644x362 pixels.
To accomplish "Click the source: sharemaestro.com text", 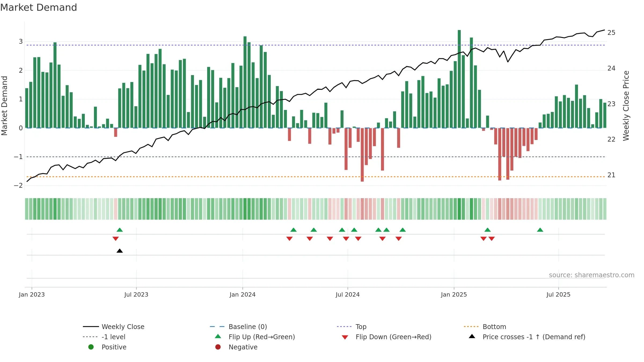I will 592,275.
